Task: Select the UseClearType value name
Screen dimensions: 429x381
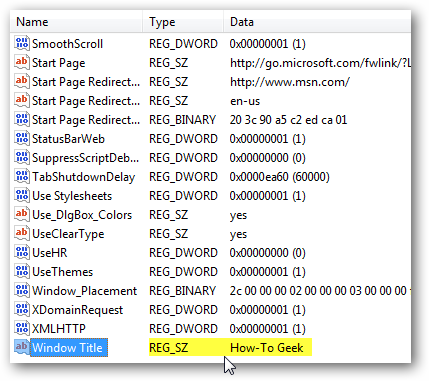Action: 68,234
